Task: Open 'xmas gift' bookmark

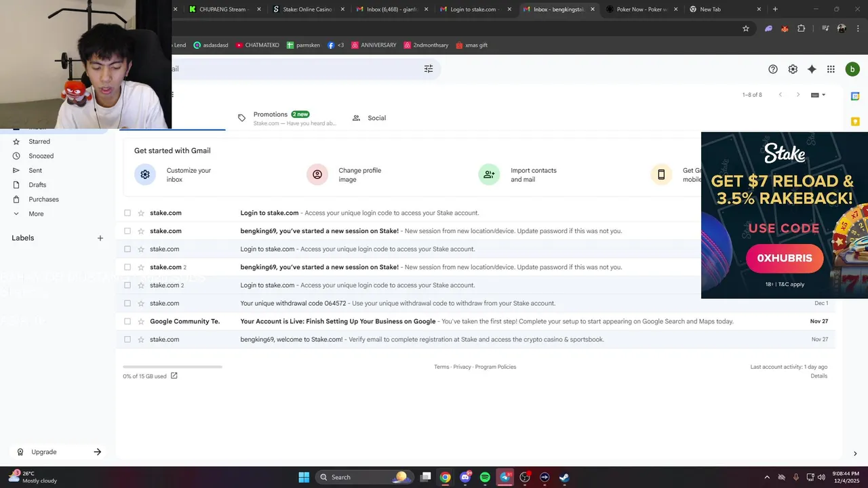Action: pyautogui.click(x=471, y=45)
